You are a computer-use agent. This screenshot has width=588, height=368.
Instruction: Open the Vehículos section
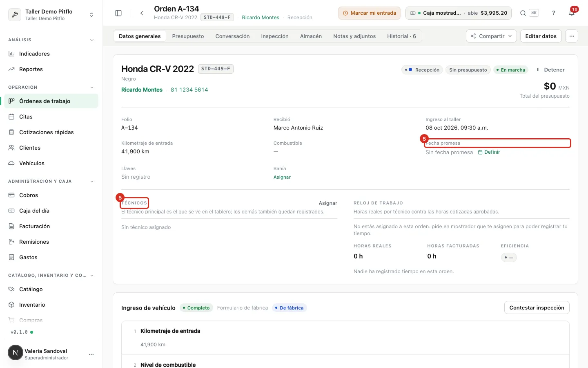pos(51,163)
